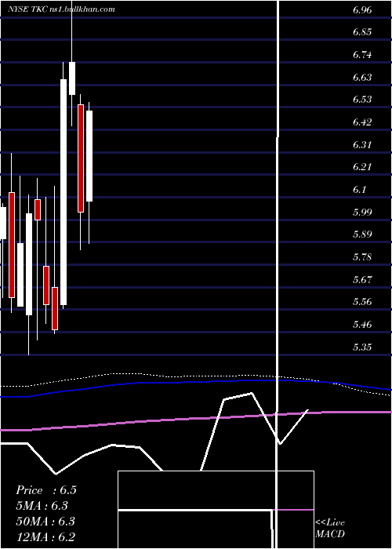
Task: Select the 6.96 price axis label
Action: 362,9
